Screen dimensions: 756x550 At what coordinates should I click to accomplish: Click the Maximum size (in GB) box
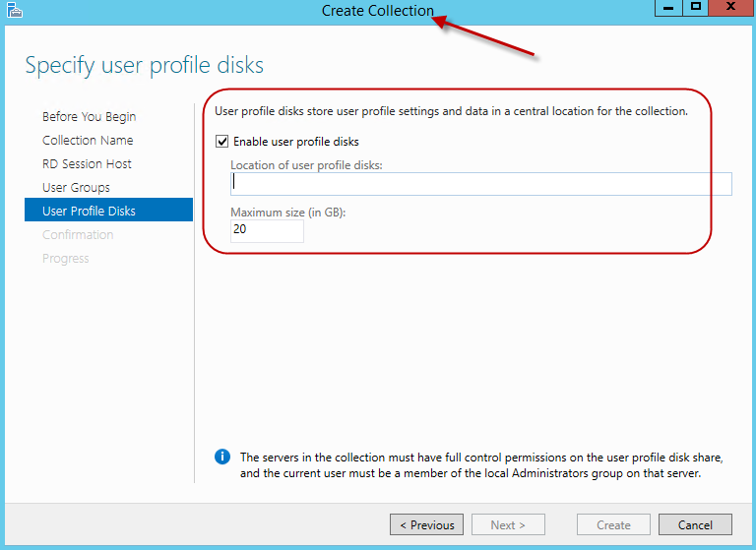267,230
